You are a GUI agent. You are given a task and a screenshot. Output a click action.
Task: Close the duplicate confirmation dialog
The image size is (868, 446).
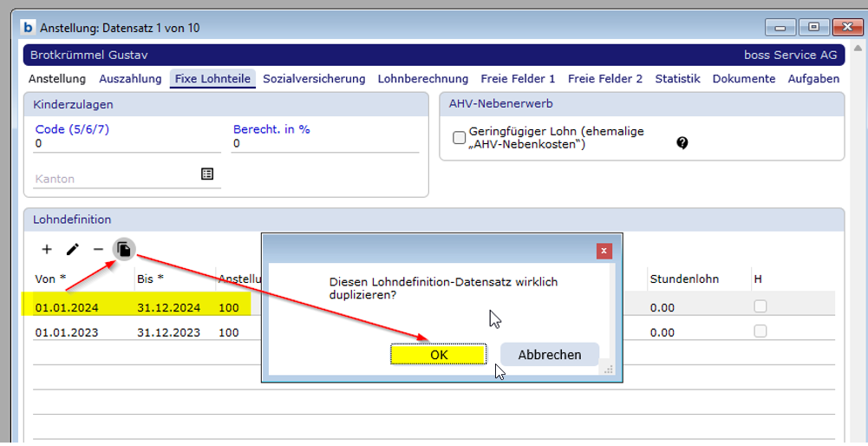tap(604, 252)
